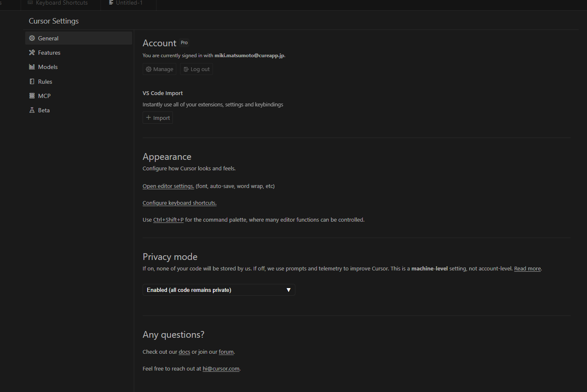Click the Ctrl+Shift+P command palette link

click(168, 220)
